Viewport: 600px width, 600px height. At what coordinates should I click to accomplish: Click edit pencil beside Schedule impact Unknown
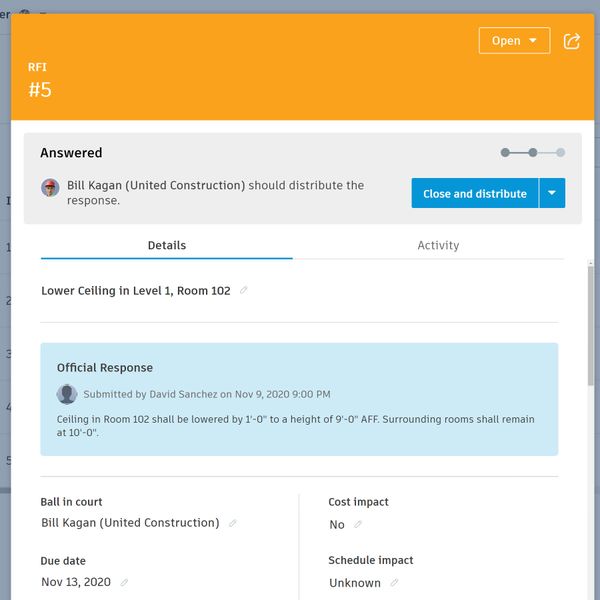pyautogui.click(x=394, y=583)
